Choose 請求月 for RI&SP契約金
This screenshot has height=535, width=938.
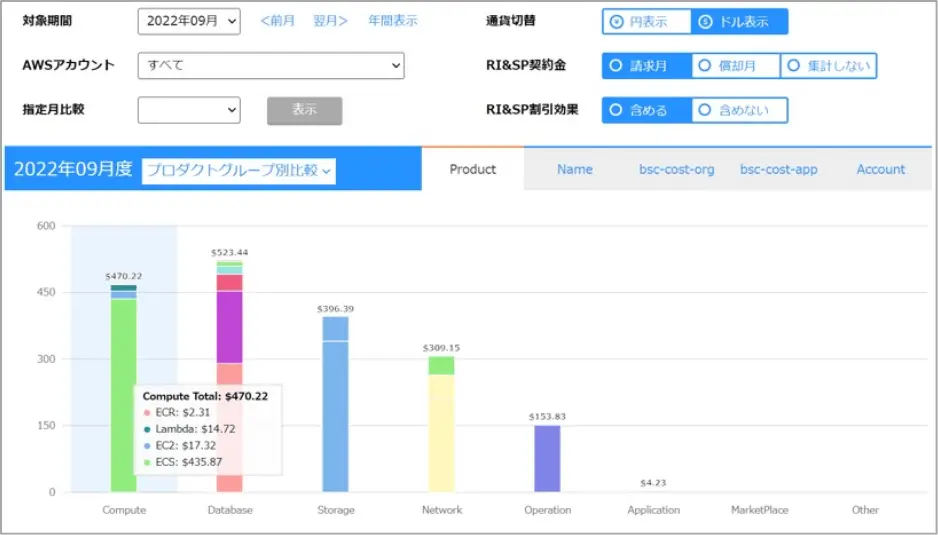point(646,66)
